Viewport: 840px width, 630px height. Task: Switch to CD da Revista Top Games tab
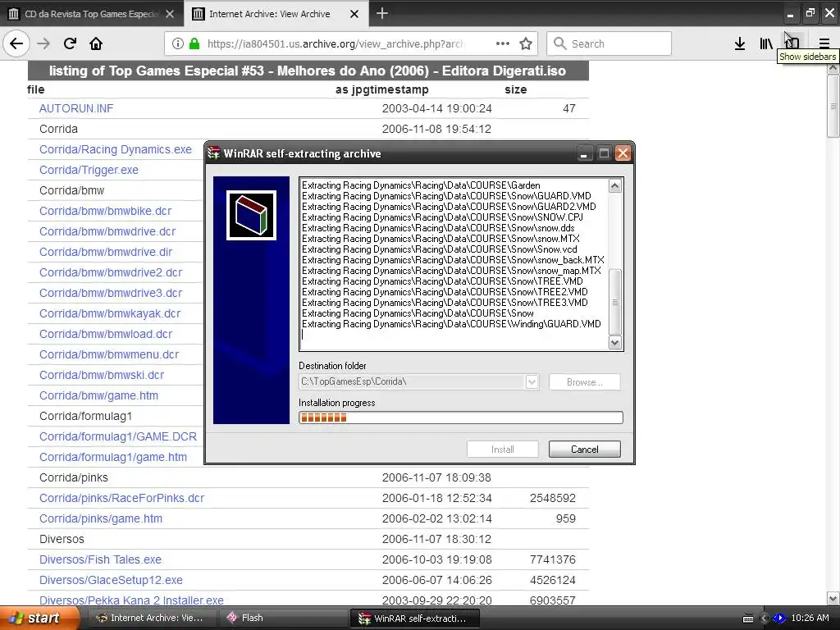coord(92,14)
